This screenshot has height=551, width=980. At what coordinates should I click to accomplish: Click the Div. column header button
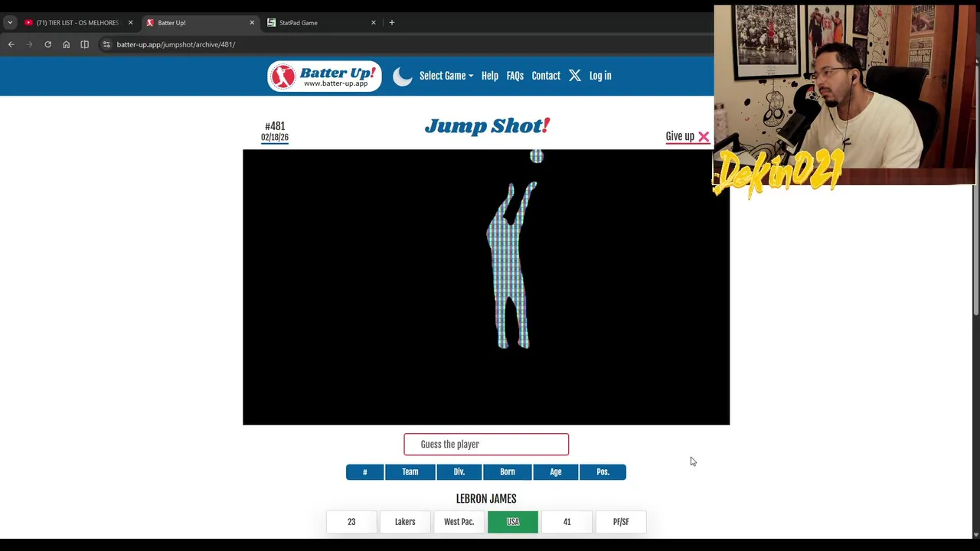pyautogui.click(x=459, y=472)
